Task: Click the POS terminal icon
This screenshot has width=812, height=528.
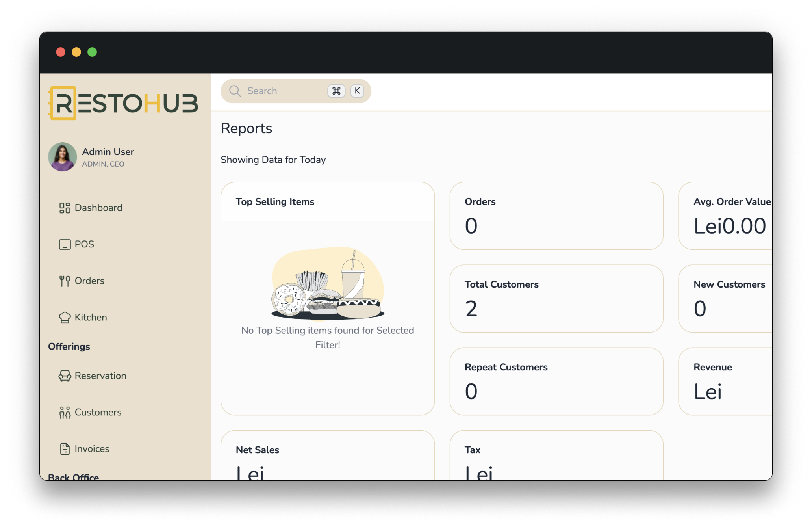Action: click(65, 244)
